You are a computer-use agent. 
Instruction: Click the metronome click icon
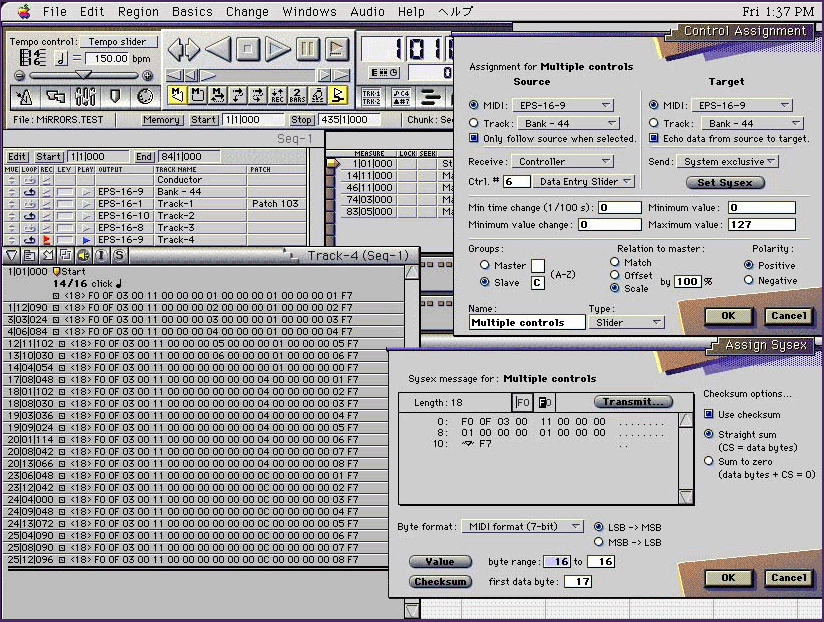(x=25, y=97)
